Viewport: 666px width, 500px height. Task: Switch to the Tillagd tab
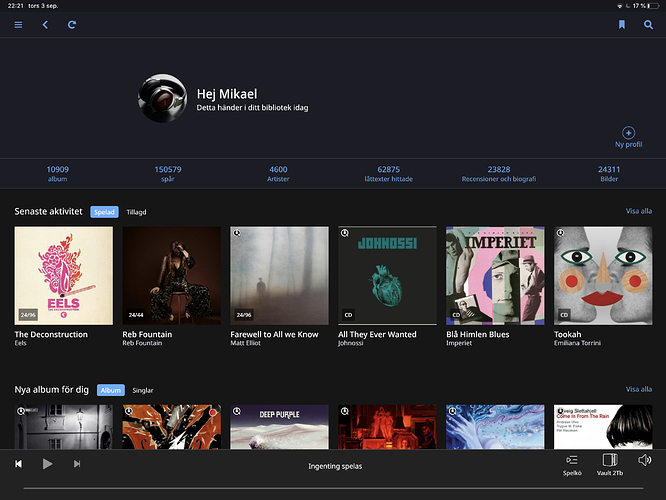[x=136, y=212]
